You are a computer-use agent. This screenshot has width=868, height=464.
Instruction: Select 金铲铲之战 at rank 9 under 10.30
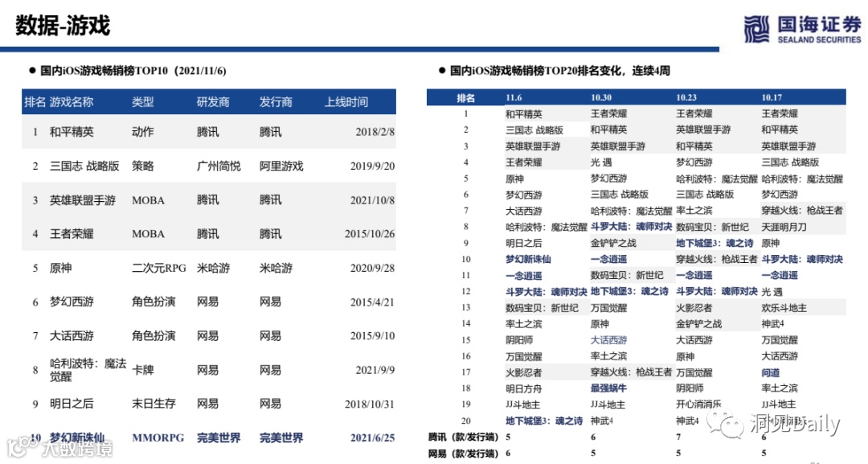(612, 243)
